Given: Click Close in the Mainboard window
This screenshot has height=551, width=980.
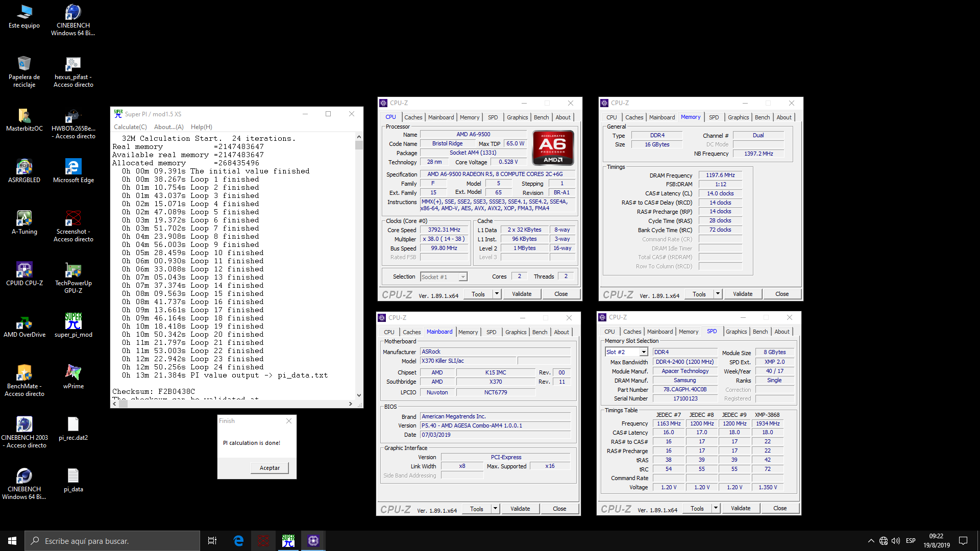Looking at the screenshot, I should click(x=559, y=509).
